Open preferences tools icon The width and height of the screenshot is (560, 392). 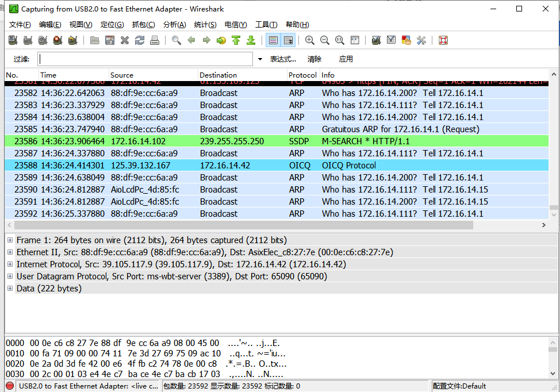click(x=421, y=40)
